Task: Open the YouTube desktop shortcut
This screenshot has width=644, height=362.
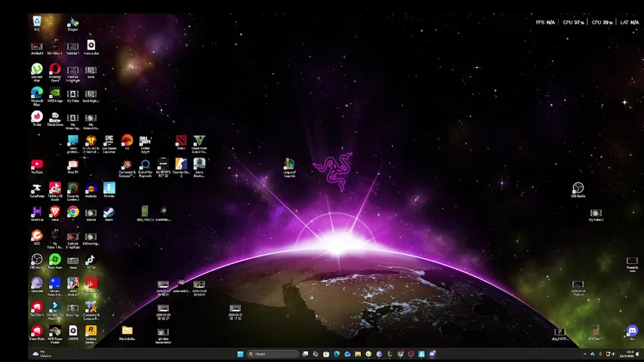Action: point(37,166)
